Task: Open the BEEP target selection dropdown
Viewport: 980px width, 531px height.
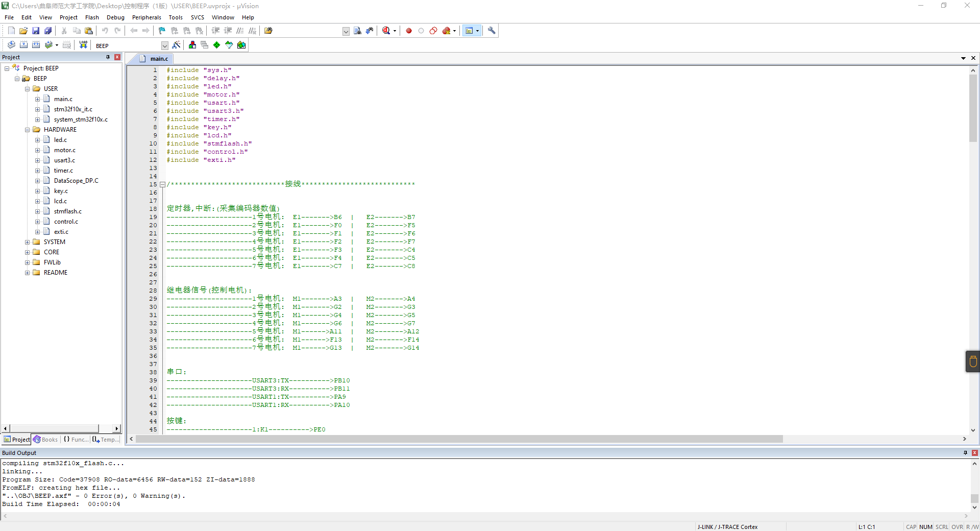Action: (164, 45)
